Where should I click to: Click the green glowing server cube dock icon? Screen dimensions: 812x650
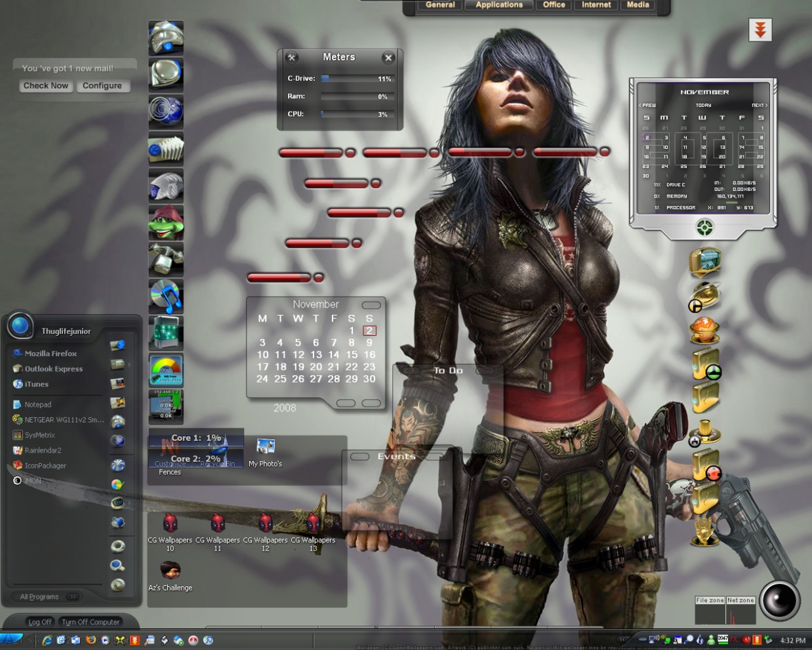pos(166,333)
